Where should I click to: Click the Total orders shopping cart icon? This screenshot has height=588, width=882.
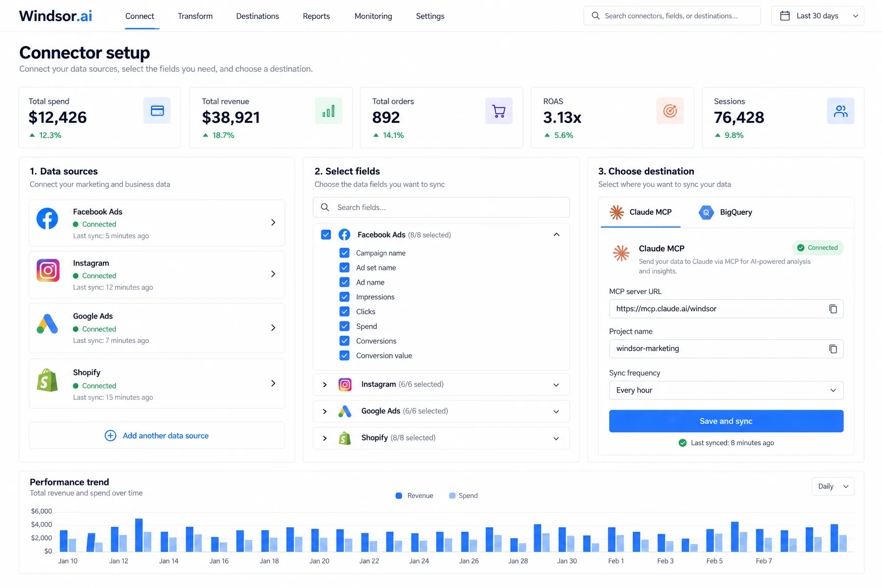click(x=499, y=111)
